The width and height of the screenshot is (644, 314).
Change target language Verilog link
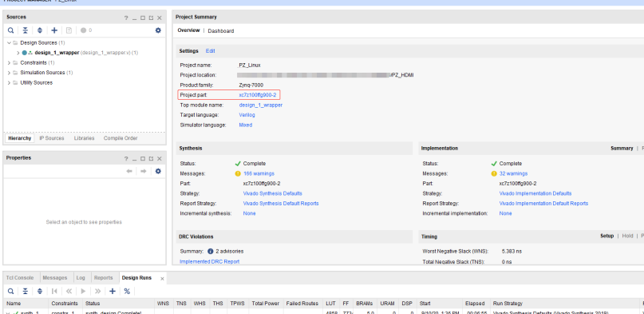pos(247,115)
